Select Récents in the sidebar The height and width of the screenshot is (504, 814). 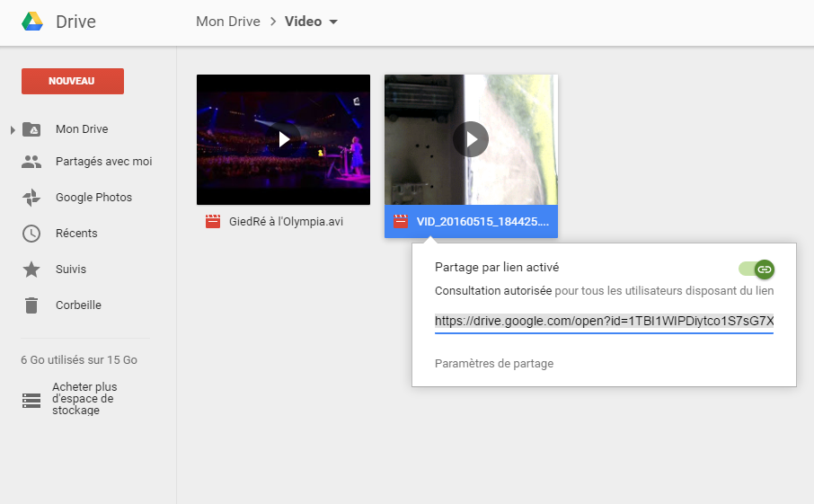(x=76, y=234)
